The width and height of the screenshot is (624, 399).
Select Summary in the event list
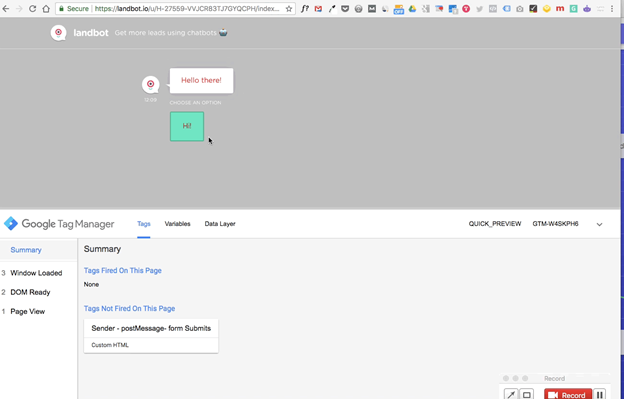[26, 250]
